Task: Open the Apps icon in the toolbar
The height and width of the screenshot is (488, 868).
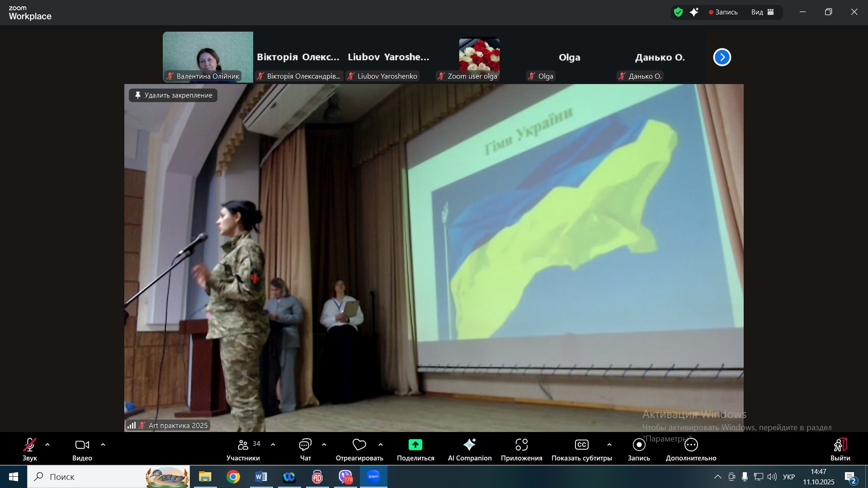Action: (521, 445)
